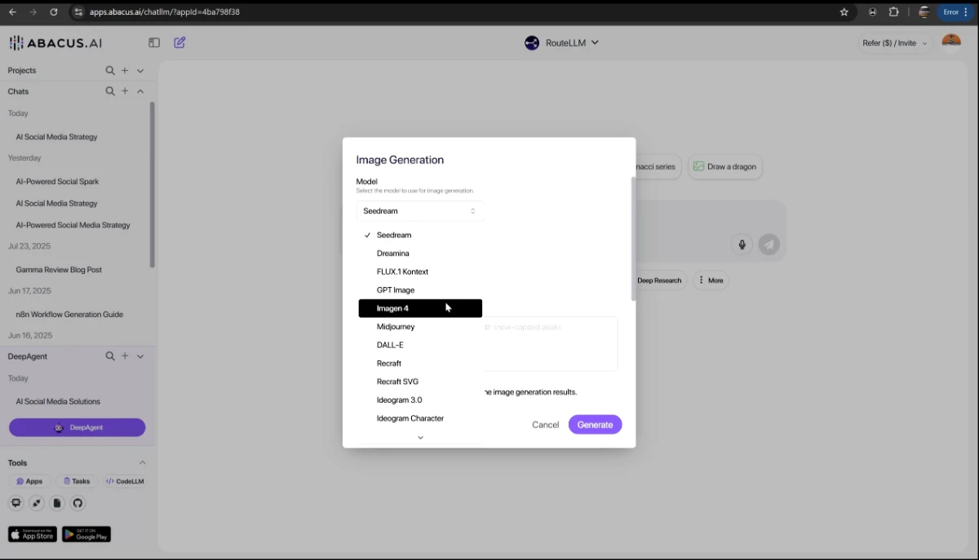Pick DALL-E from the list
Screen dimensions: 979x560
[x=420, y=345]
